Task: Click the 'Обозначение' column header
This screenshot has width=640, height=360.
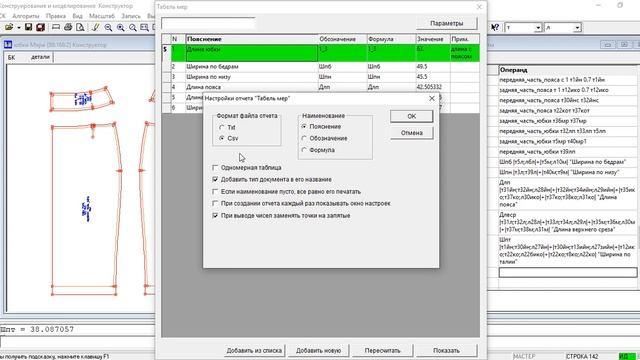Action: coord(342,39)
